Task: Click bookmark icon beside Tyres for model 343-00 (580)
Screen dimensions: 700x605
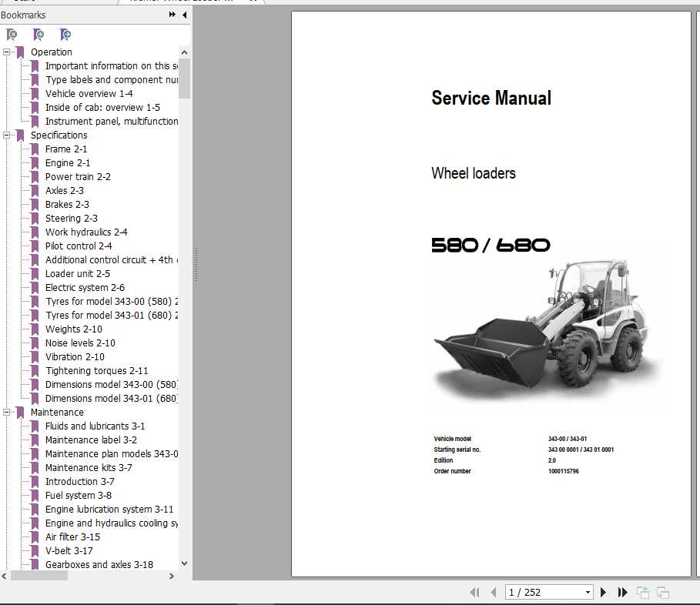Action: click(x=35, y=301)
